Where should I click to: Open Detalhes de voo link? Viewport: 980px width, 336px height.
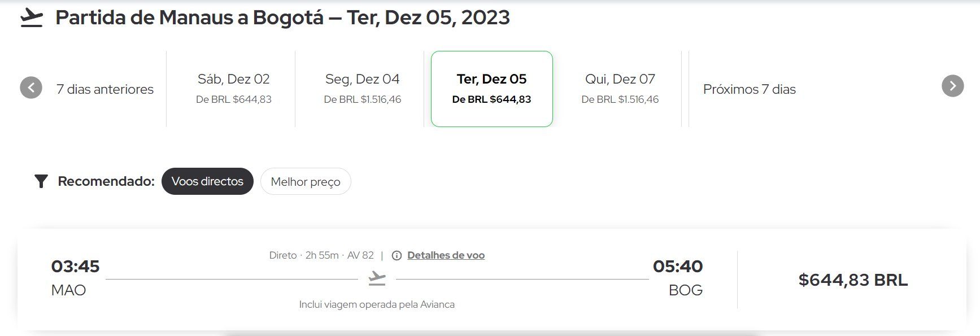point(446,255)
